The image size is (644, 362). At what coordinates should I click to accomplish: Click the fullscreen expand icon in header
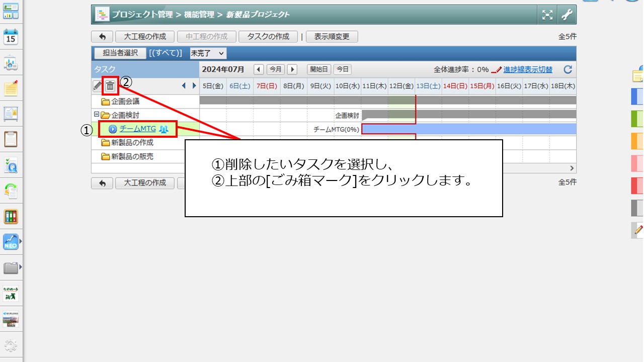pos(547,15)
